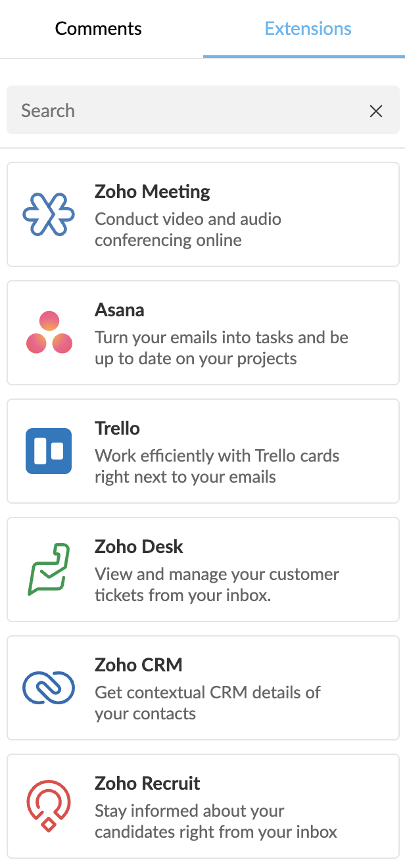Open the Zoho Recruit extension title
Image resolution: width=405 pixels, height=868 pixels.
point(148,784)
